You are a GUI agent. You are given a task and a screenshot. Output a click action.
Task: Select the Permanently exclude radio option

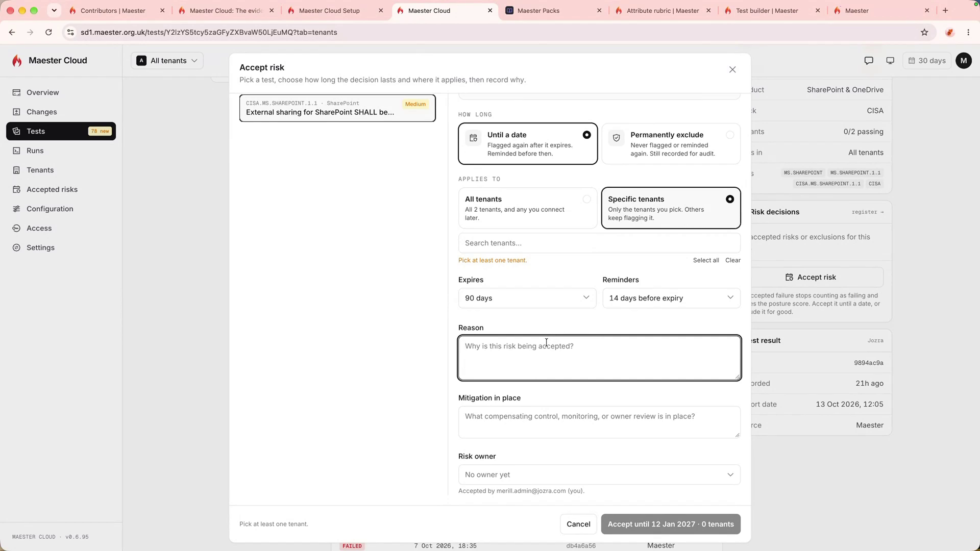[730, 135]
